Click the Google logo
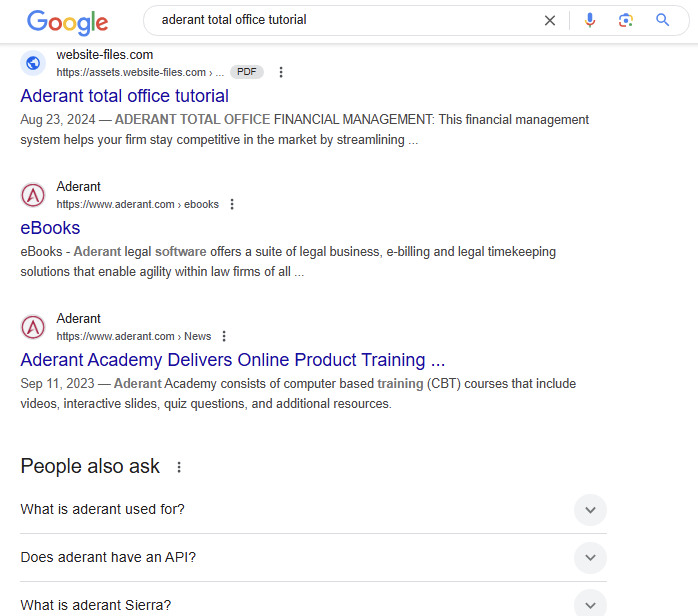 [x=67, y=22]
